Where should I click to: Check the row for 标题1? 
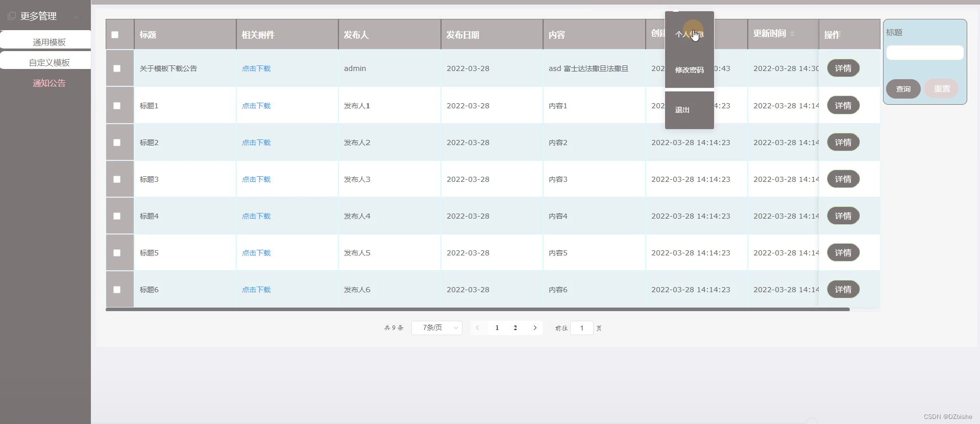click(x=117, y=106)
